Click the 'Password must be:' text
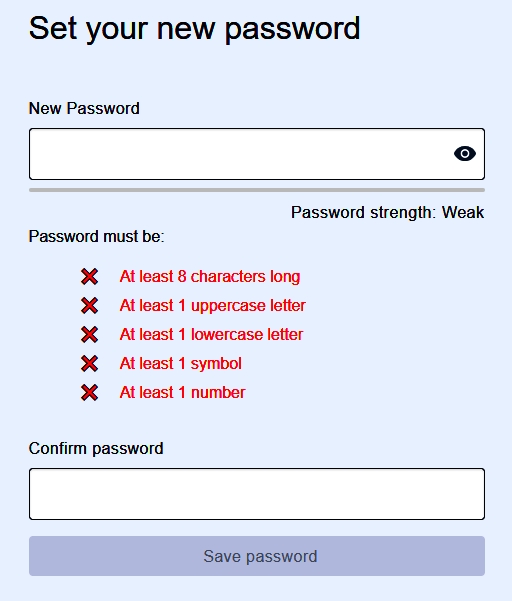 [96, 236]
